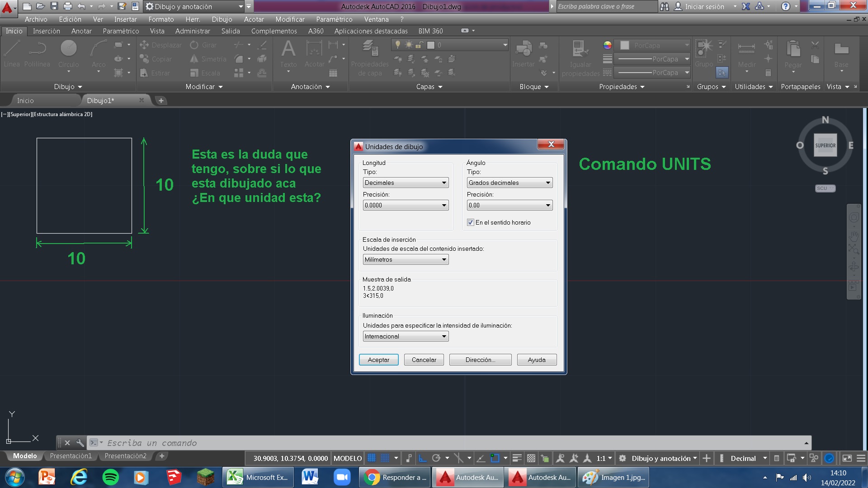Uncheck 'En el sentido horario' checkbox
Image resolution: width=868 pixels, height=488 pixels.
click(471, 222)
